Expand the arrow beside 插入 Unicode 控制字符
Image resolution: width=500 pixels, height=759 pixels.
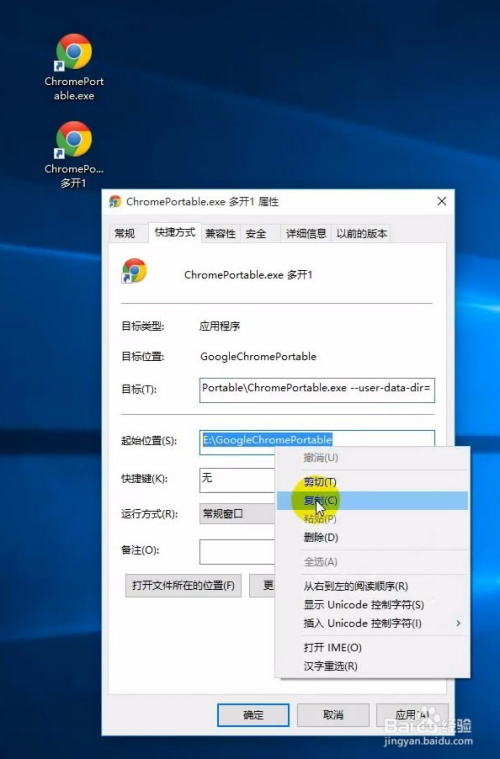458,623
